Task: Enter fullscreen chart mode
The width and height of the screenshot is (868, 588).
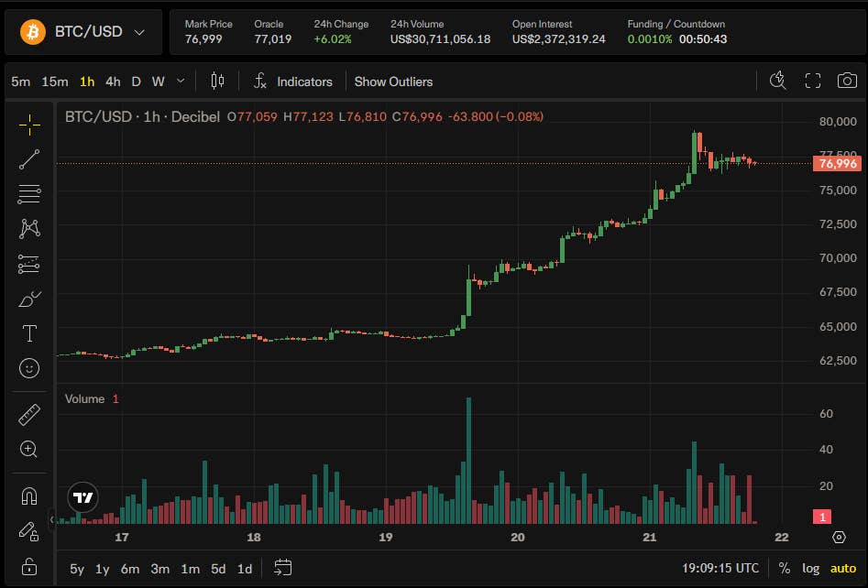Action: (813, 81)
